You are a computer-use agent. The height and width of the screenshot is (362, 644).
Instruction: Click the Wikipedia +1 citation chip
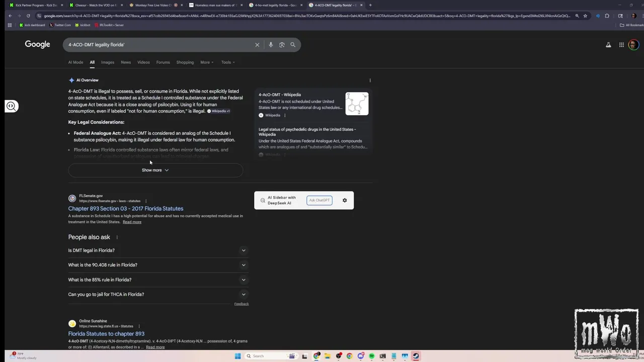[x=218, y=111]
